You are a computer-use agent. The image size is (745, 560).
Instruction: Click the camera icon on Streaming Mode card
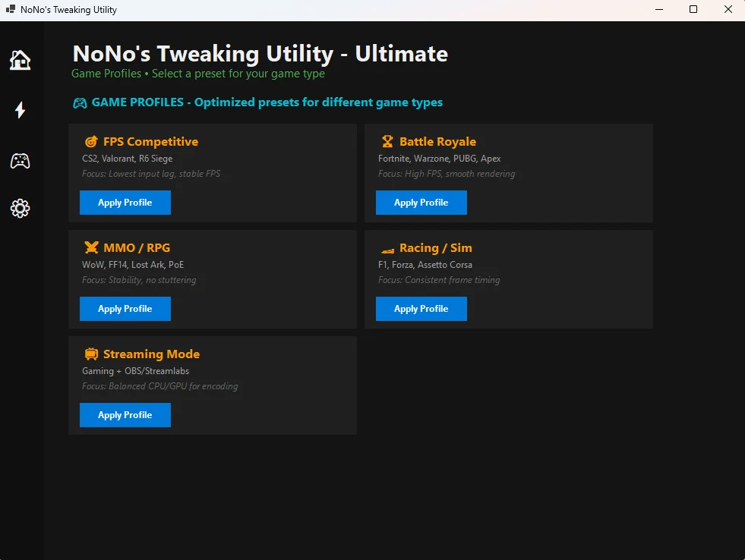(x=91, y=354)
